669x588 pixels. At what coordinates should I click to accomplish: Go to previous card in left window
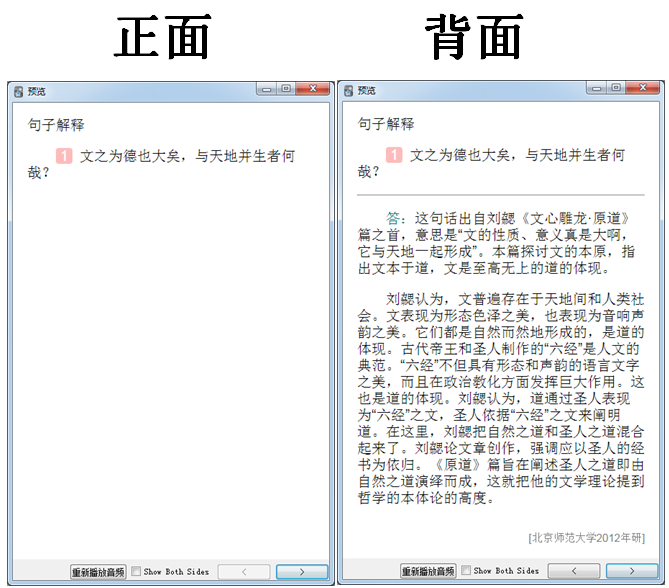(244, 572)
